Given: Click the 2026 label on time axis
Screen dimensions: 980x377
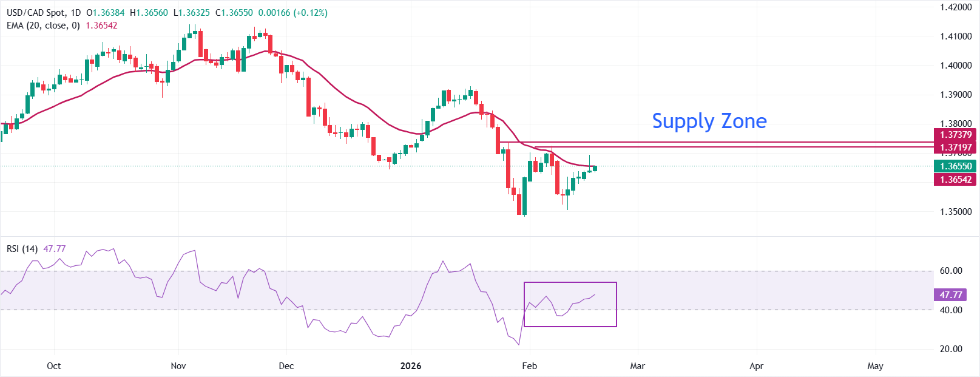Looking at the screenshot, I should [411, 366].
